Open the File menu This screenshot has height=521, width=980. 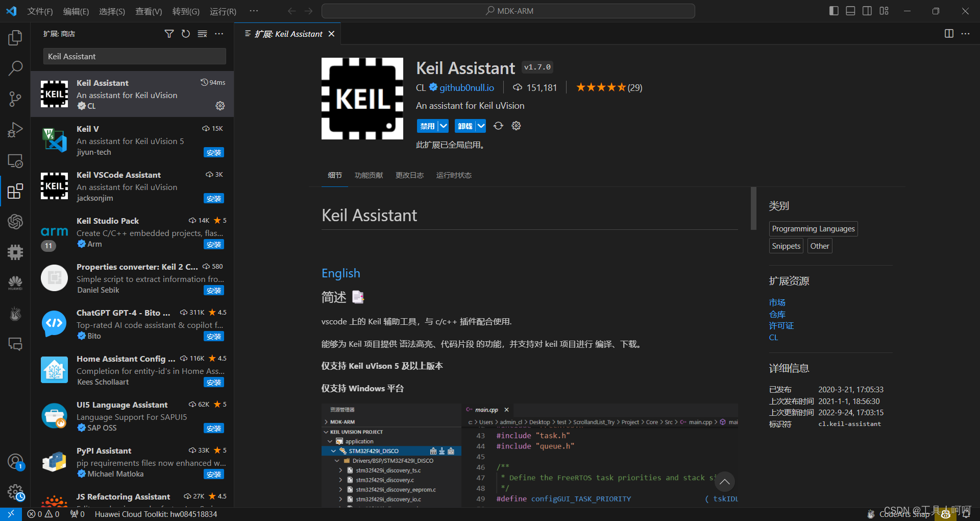[x=40, y=11]
